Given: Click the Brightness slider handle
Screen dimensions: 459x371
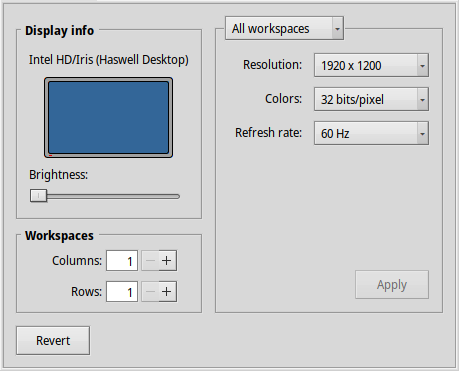Looking at the screenshot, I should point(38,196).
